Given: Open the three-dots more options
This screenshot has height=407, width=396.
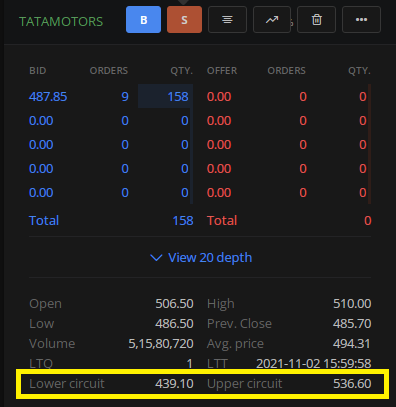Looking at the screenshot, I should 361,20.
